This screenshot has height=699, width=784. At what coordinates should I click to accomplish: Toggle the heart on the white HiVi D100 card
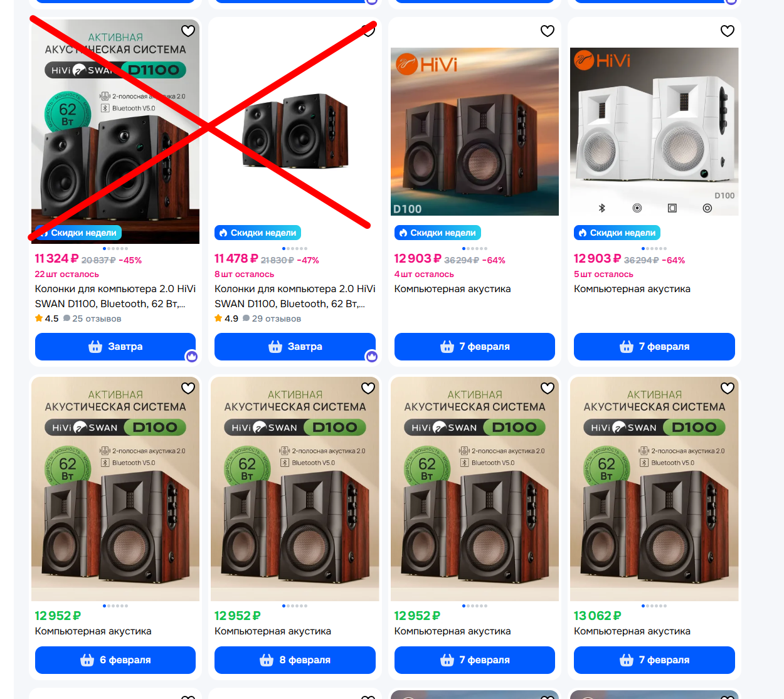tap(728, 31)
